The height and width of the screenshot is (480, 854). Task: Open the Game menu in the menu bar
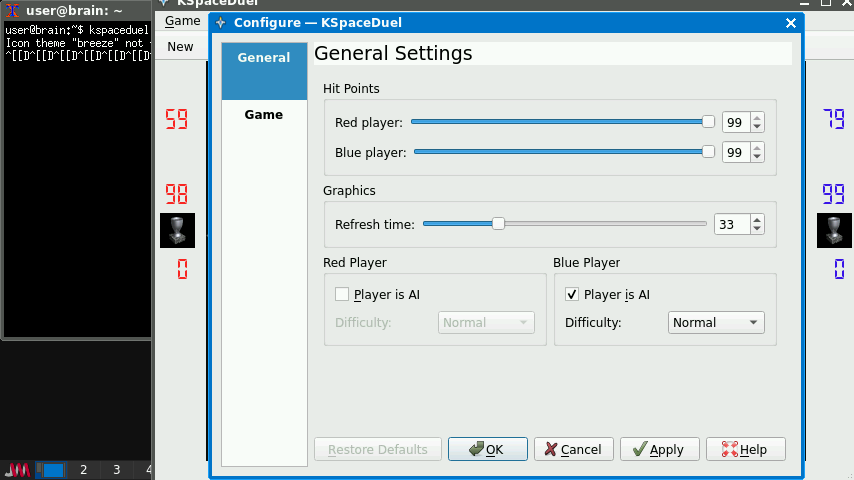click(x=182, y=20)
